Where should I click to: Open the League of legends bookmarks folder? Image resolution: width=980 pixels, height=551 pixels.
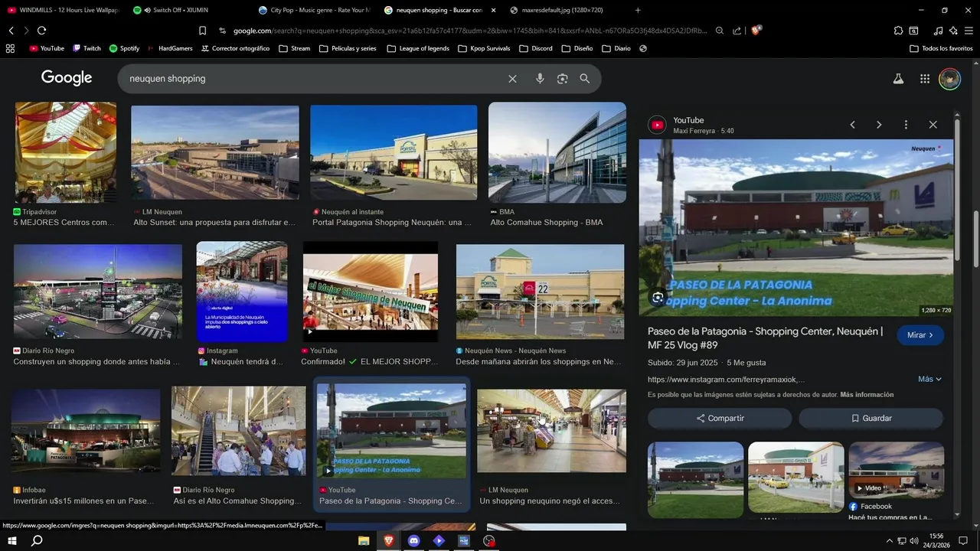click(x=417, y=48)
